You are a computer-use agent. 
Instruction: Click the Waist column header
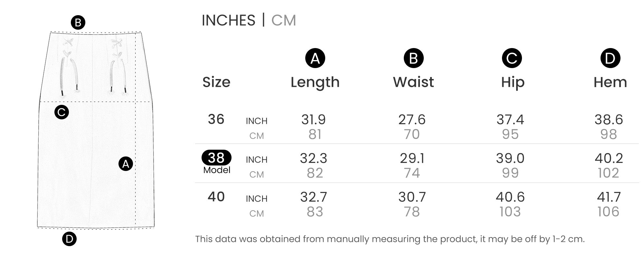(413, 82)
